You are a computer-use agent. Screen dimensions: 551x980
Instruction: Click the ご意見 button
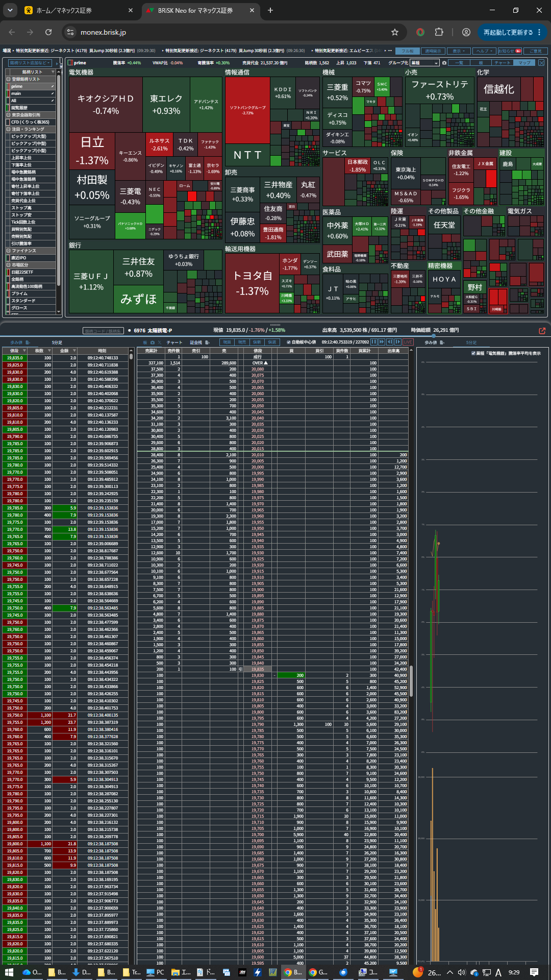click(535, 51)
